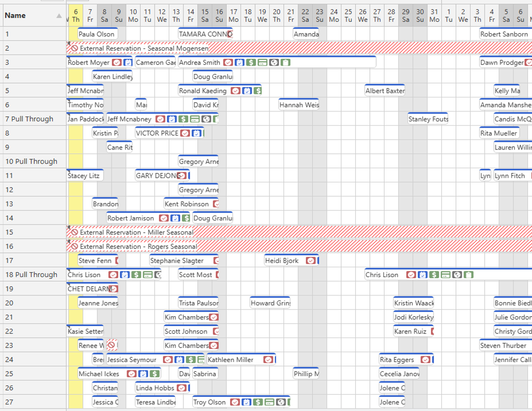Click red checkmark on Linda Hobbs reservation
Image resolution: width=532 pixels, height=411 pixels.
pyautogui.click(x=182, y=388)
